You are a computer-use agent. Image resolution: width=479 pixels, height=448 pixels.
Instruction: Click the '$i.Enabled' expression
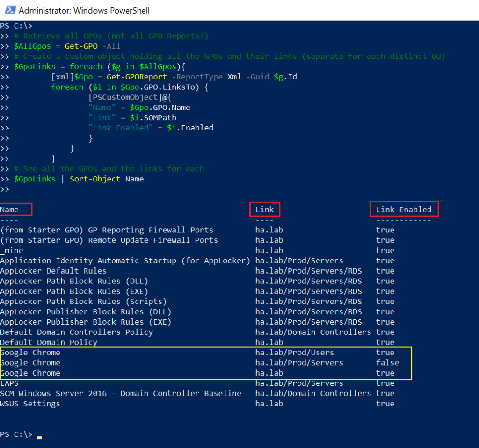[190, 128]
